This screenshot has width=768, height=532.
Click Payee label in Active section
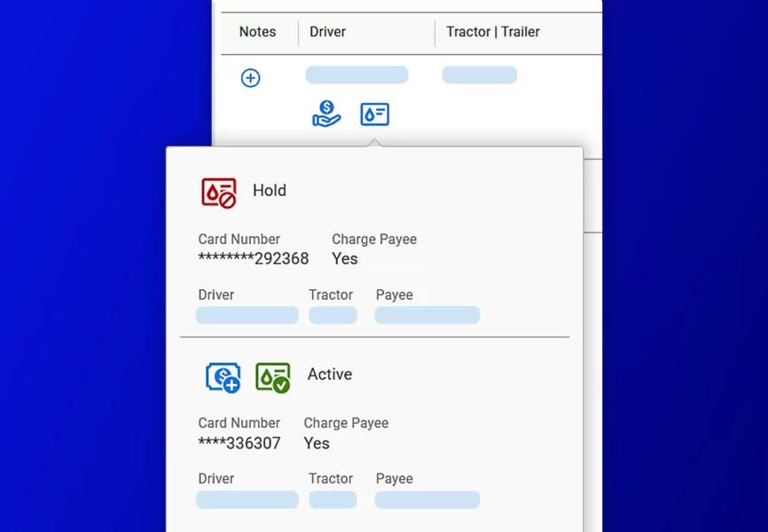pyautogui.click(x=395, y=479)
